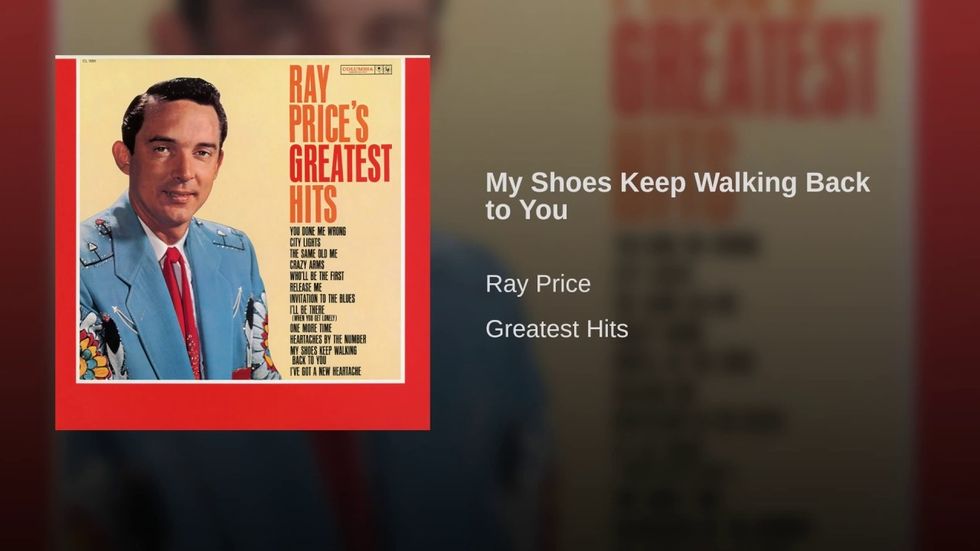Click 'One More Time' in the cover track list
This screenshot has height=551, width=980.
coord(311,328)
